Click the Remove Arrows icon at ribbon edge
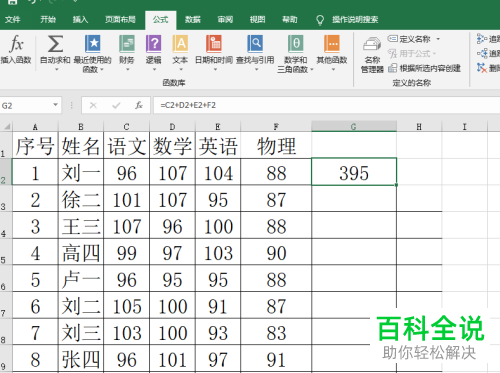500x373 pixels. (x=482, y=68)
